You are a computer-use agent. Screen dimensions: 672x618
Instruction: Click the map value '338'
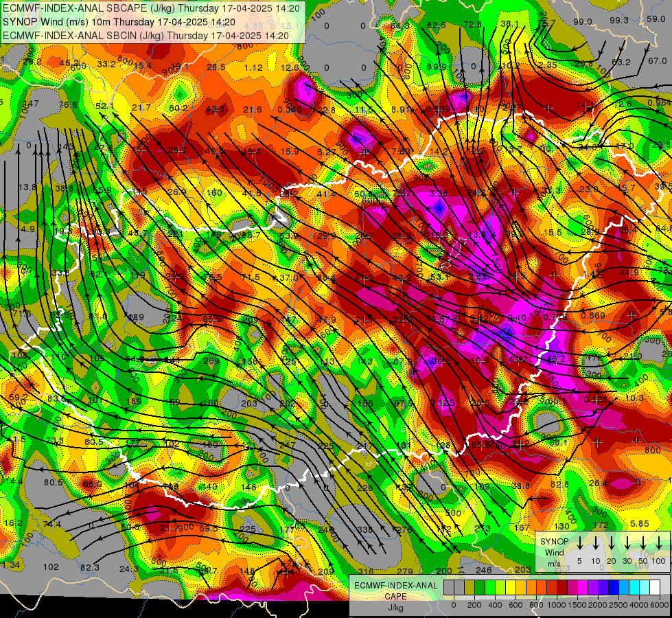coord(364,529)
